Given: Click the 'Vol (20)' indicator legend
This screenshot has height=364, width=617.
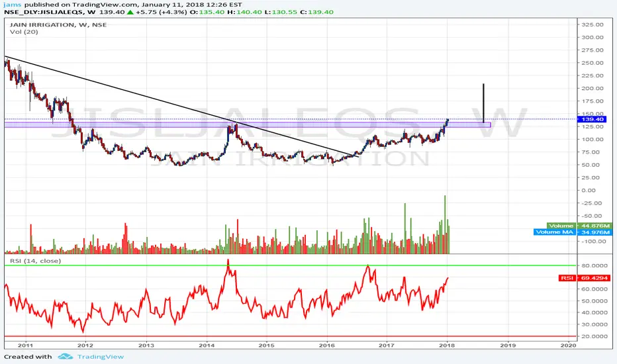Looking at the screenshot, I should [24, 32].
